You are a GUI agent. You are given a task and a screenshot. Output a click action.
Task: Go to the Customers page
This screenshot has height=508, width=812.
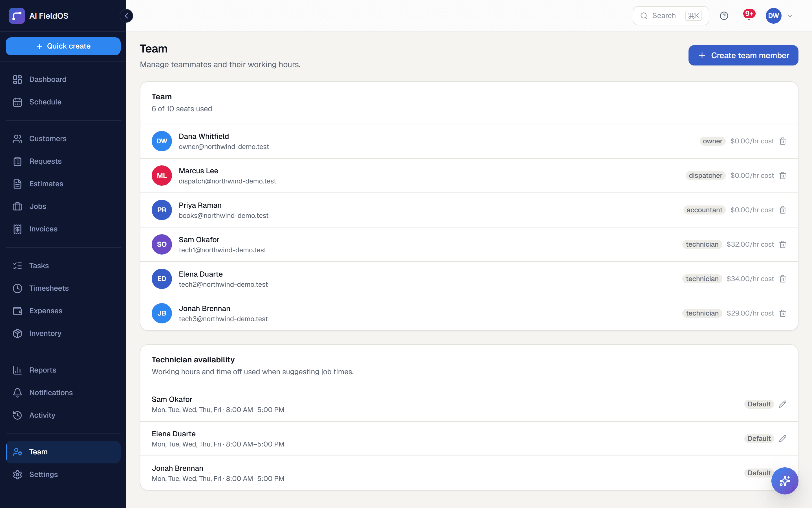click(63, 138)
